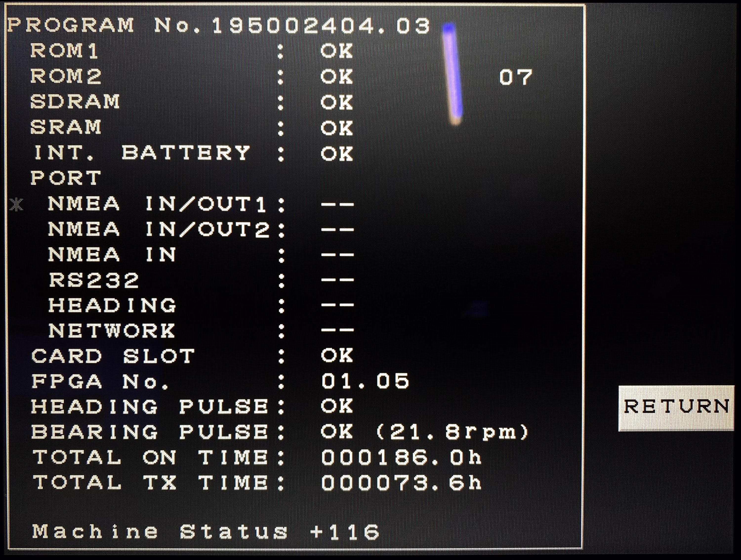Click the BEARING PULSE 21.8rpm reading
The height and width of the screenshot is (560, 741).
pos(452,432)
